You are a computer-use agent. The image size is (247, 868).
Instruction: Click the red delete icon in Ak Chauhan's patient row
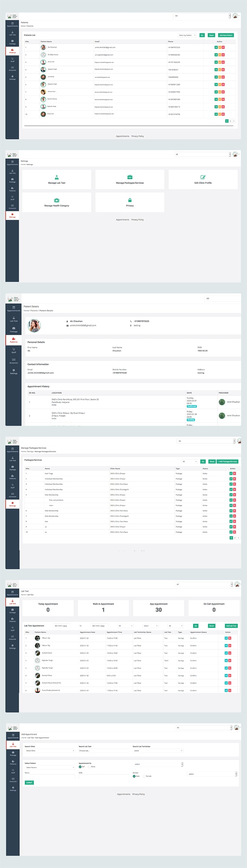pyautogui.click(x=223, y=47)
